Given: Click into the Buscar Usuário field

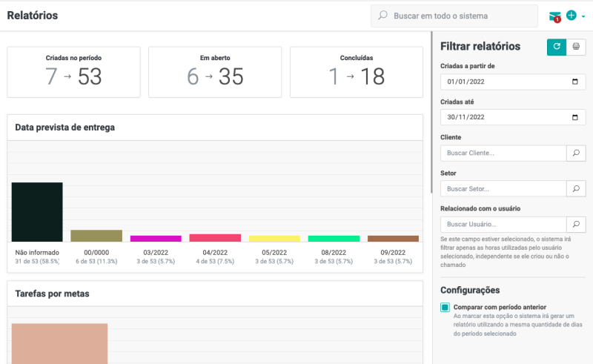Looking at the screenshot, I should point(503,224).
